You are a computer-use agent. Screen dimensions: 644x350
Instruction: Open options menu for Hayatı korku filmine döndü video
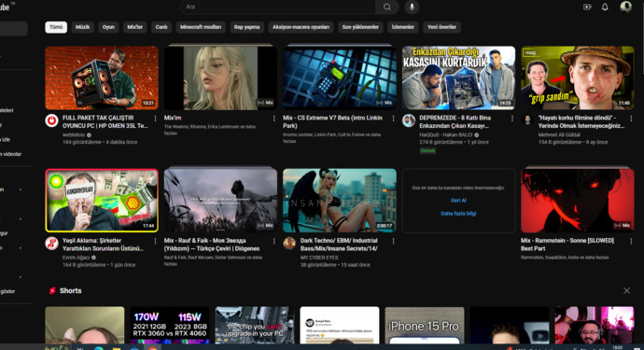(631, 119)
